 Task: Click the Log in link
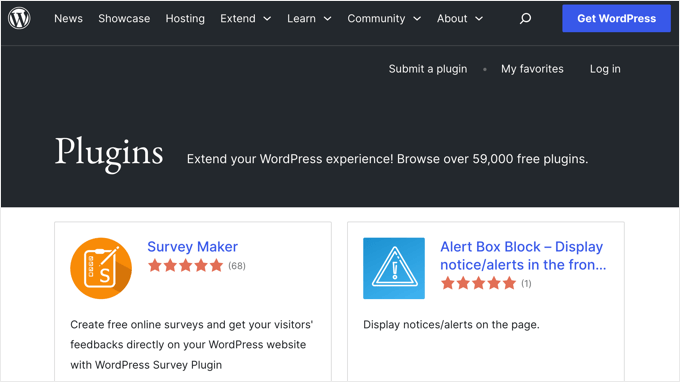pyautogui.click(x=605, y=69)
